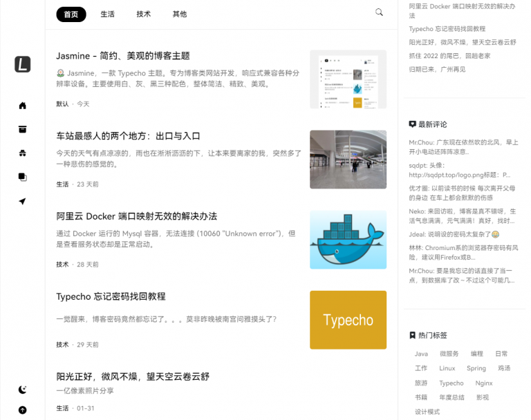Select the Nginx tag

click(484, 383)
